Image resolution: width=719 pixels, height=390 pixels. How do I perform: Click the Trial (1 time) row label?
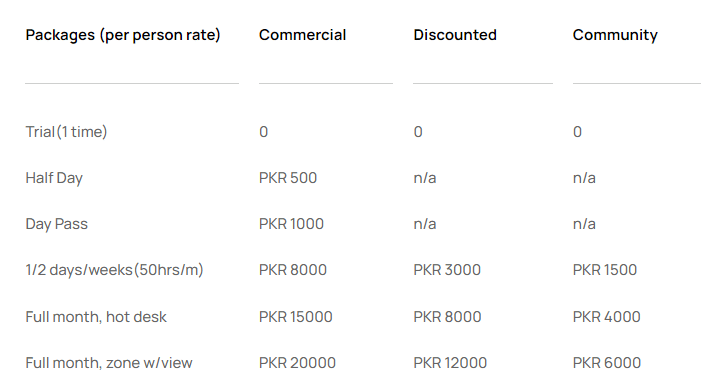66,132
